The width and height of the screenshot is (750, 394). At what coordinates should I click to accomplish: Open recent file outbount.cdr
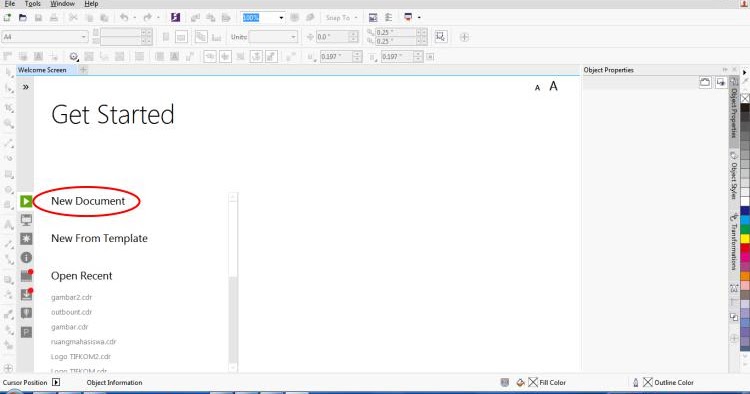(71, 312)
